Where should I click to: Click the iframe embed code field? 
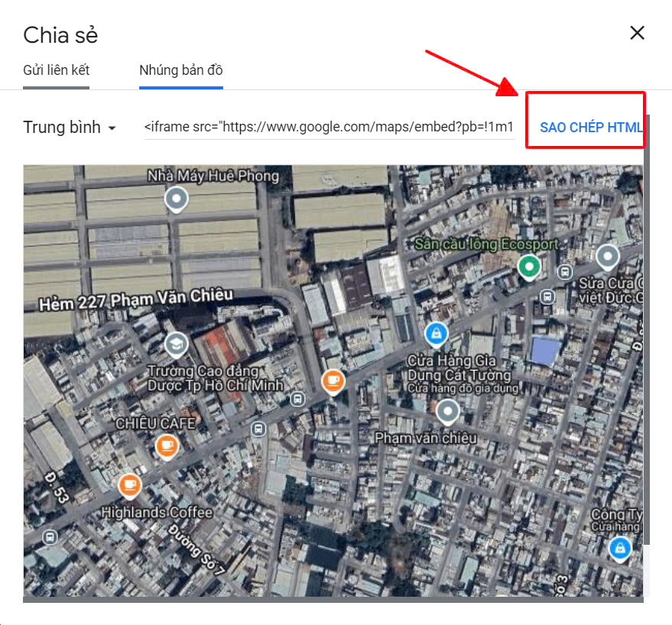(330, 128)
